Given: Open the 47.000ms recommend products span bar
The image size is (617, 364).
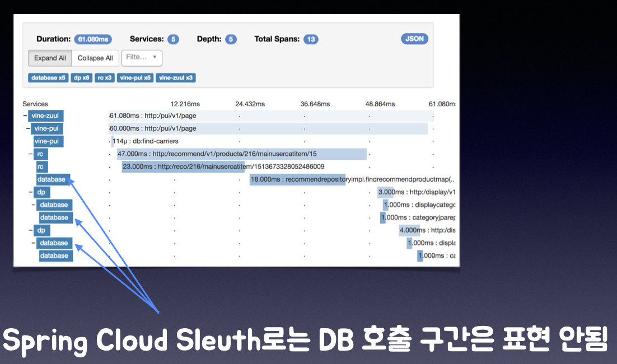Looking at the screenshot, I should point(242,154).
